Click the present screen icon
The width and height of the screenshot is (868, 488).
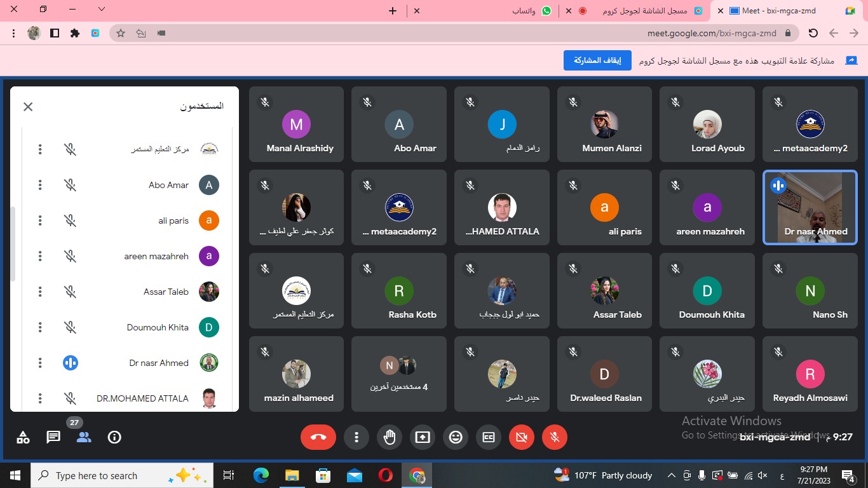(423, 437)
